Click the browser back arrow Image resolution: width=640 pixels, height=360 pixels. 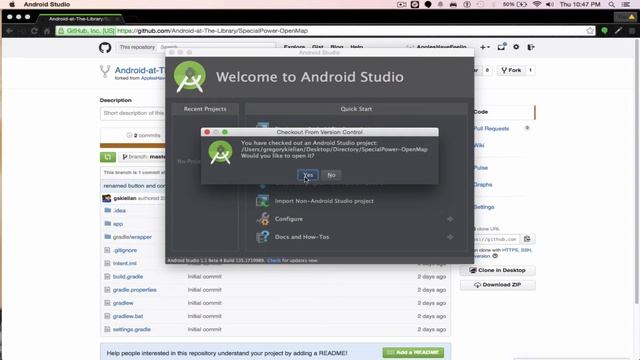pyautogui.click(x=9, y=31)
